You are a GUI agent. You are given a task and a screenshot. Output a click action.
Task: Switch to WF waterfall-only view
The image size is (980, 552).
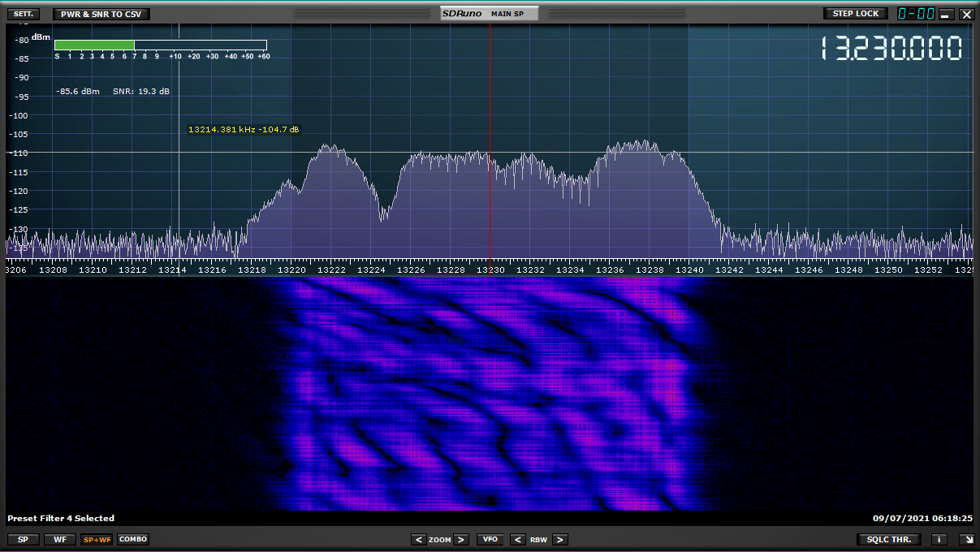point(59,540)
